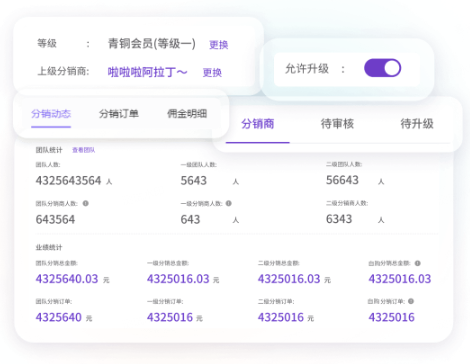The height and width of the screenshot is (364, 470).
Task: Click info icon beside 自购分销总金额
Action: tap(418, 263)
